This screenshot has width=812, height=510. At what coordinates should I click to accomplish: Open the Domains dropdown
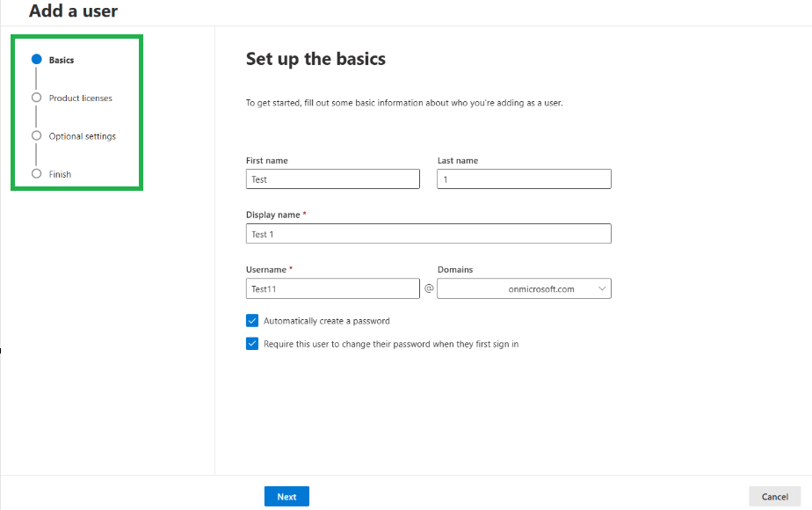click(524, 288)
